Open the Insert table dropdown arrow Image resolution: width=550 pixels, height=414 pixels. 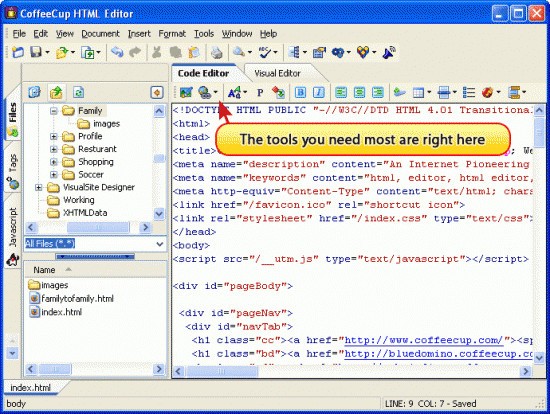pyautogui.click(x=429, y=93)
